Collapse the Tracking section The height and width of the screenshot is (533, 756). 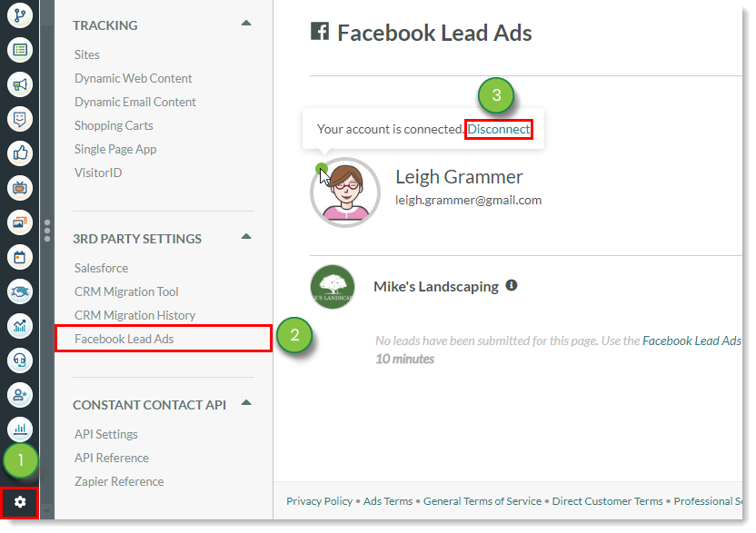(246, 23)
